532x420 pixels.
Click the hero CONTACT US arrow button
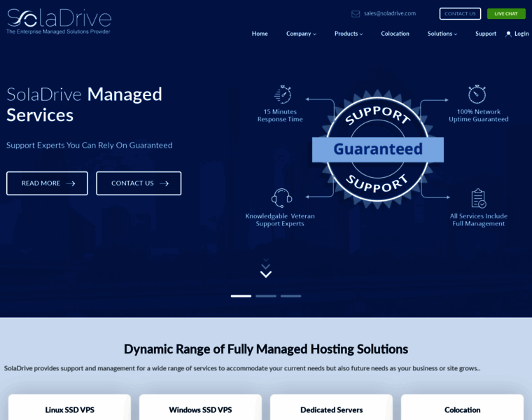[x=139, y=183]
